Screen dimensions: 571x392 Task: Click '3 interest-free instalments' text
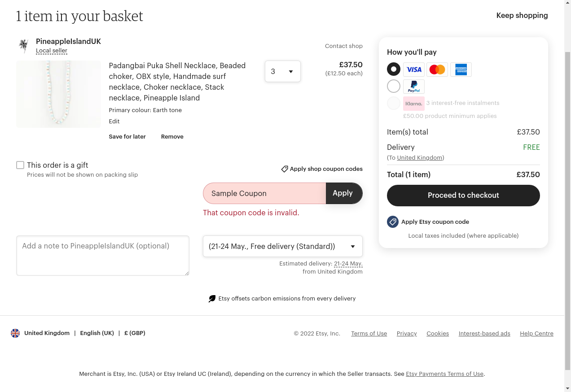463,103
